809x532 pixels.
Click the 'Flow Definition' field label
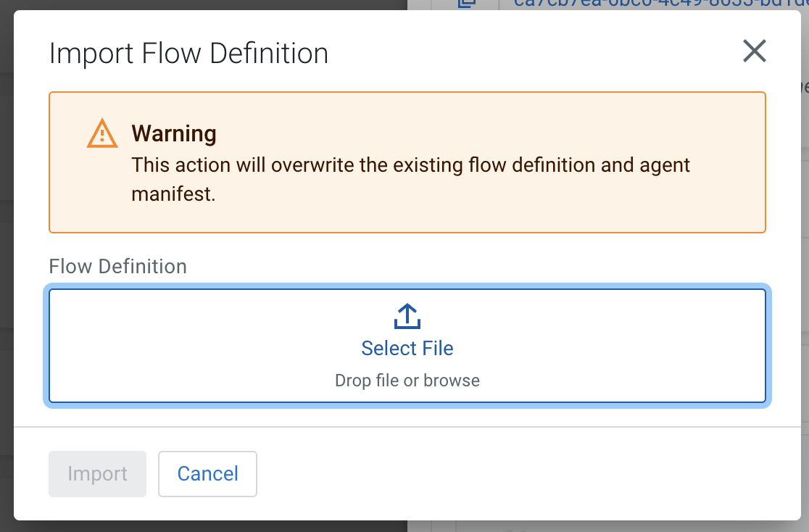point(117,267)
